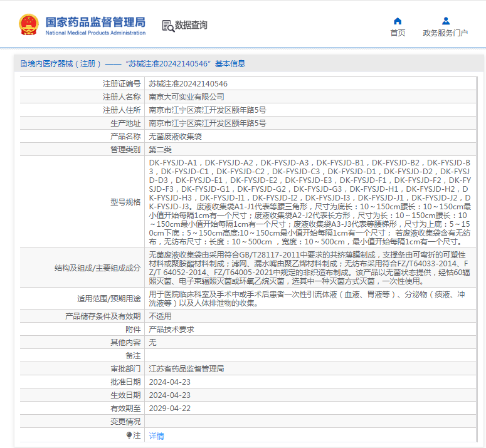Click the national emblem logo

point(29,25)
